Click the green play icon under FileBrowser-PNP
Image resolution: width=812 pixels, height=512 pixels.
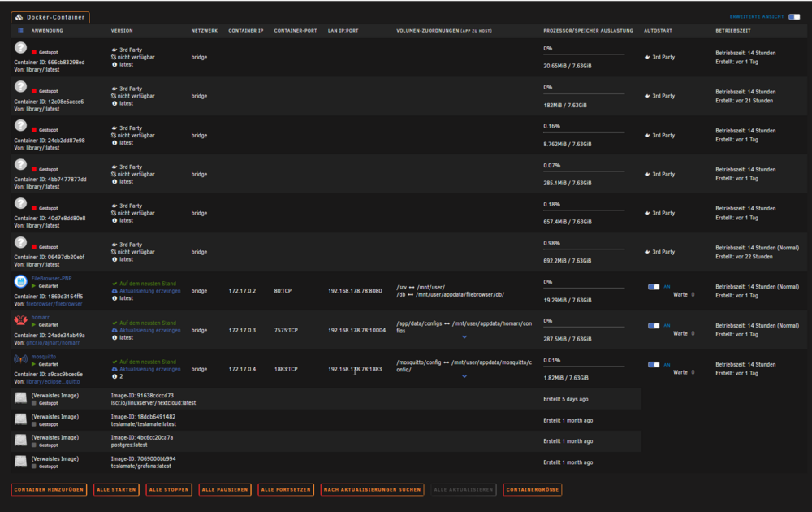point(33,286)
